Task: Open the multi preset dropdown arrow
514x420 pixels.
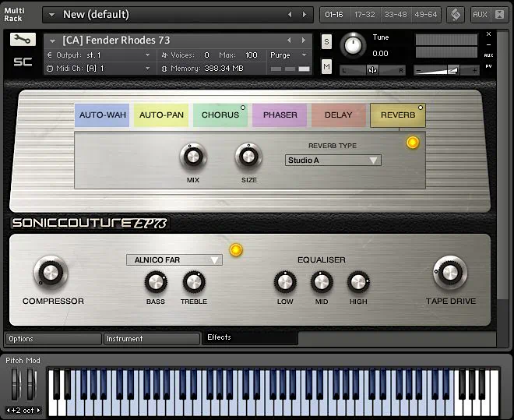Action: tap(51, 15)
